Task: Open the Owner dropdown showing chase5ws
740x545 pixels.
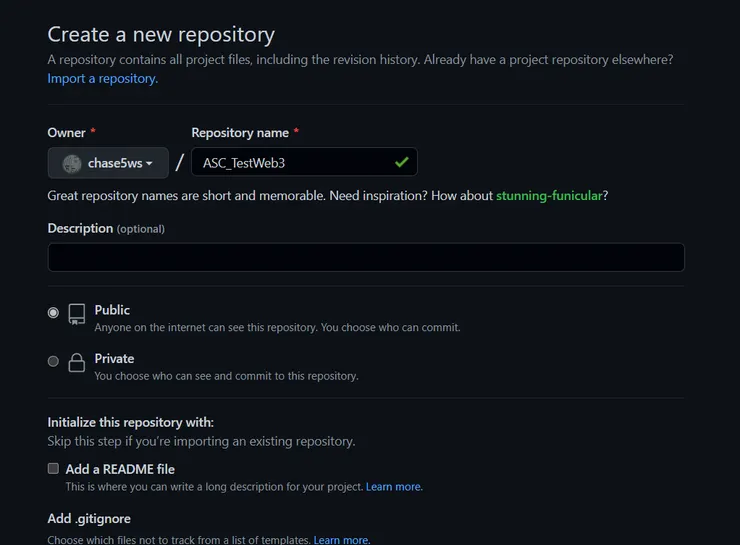Action: tap(108, 163)
